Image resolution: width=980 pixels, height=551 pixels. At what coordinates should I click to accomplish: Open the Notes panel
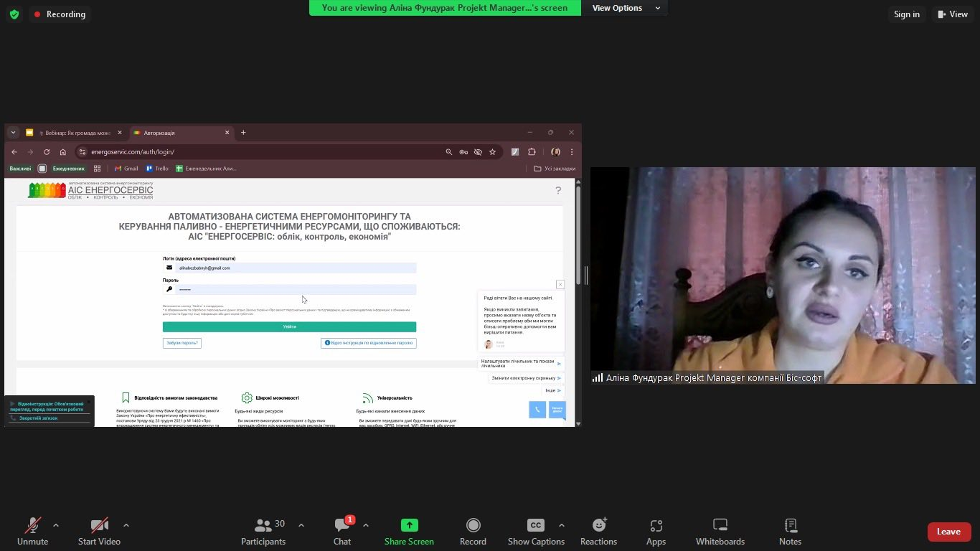790,532
